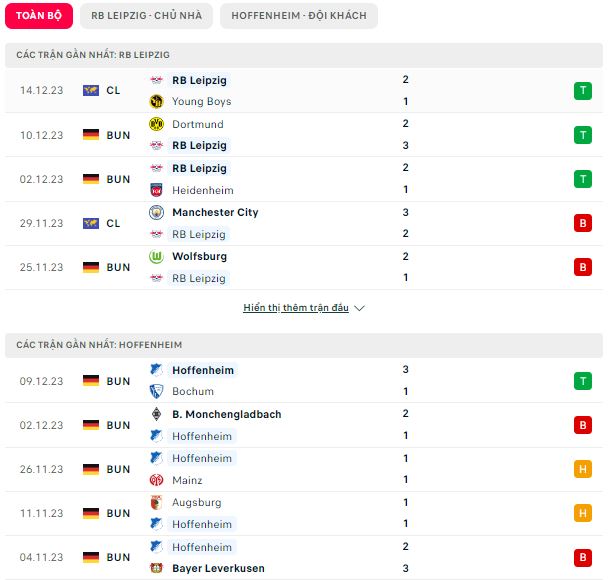Click the Mainz club logo
Image resolution: width=611 pixels, height=580 pixels.
click(x=156, y=480)
